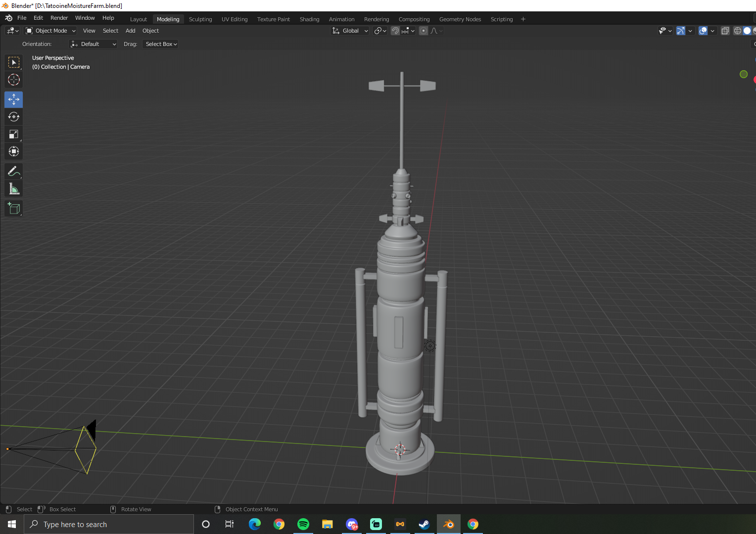Open the viewport View menu
Viewport: 756px width, 534px height.
tap(89, 31)
